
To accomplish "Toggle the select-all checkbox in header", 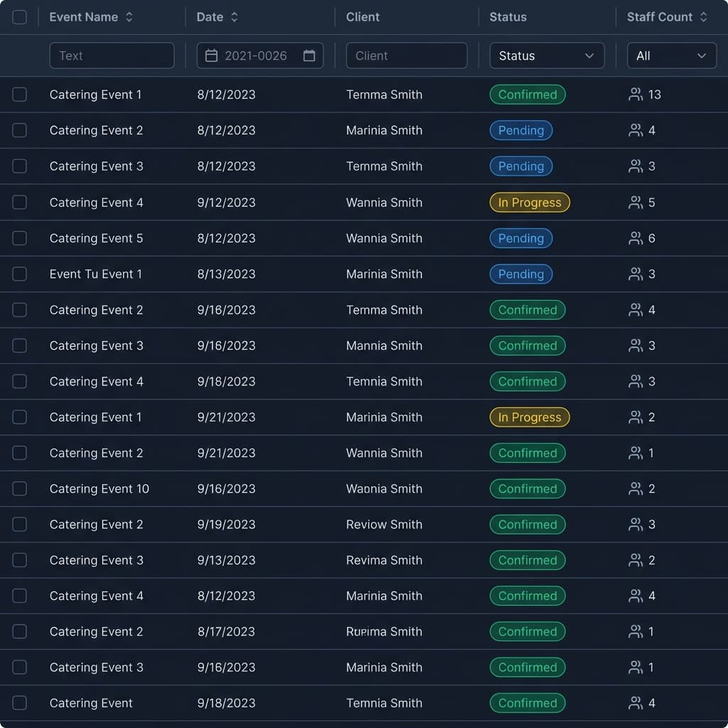I will pyautogui.click(x=20, y=17).
